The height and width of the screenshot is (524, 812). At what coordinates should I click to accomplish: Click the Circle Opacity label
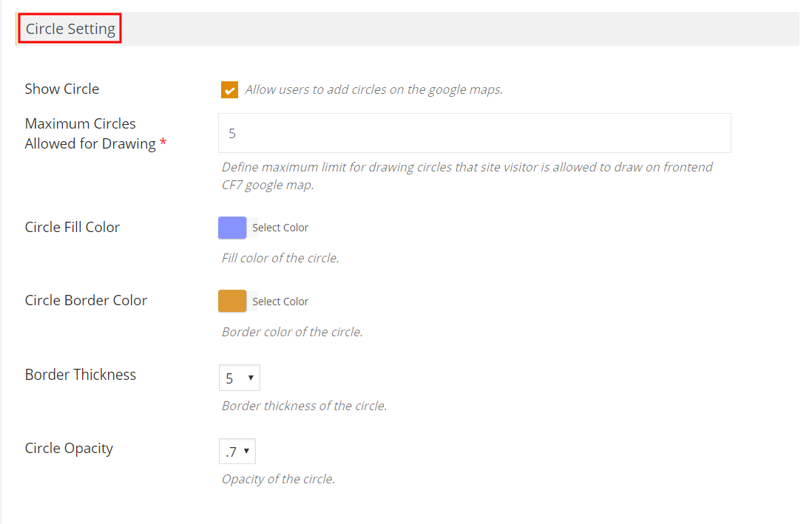69,448
